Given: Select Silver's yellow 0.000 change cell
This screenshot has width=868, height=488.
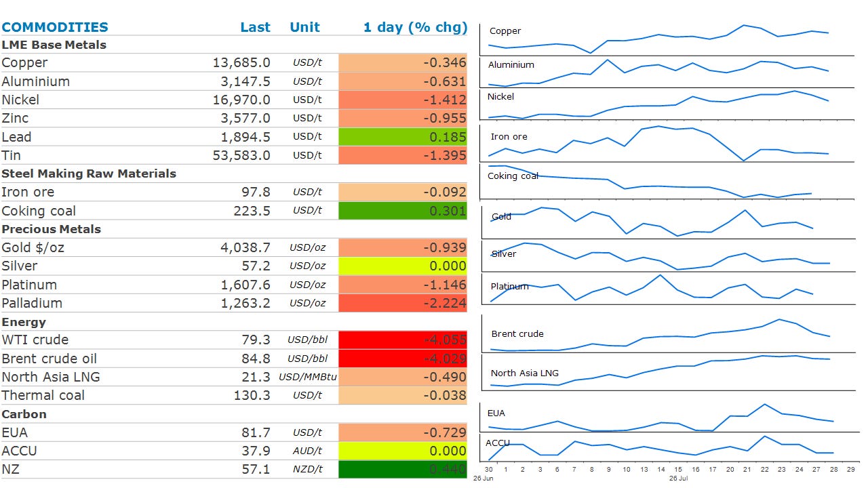Looking at the screenshot, I should point(403,266).
